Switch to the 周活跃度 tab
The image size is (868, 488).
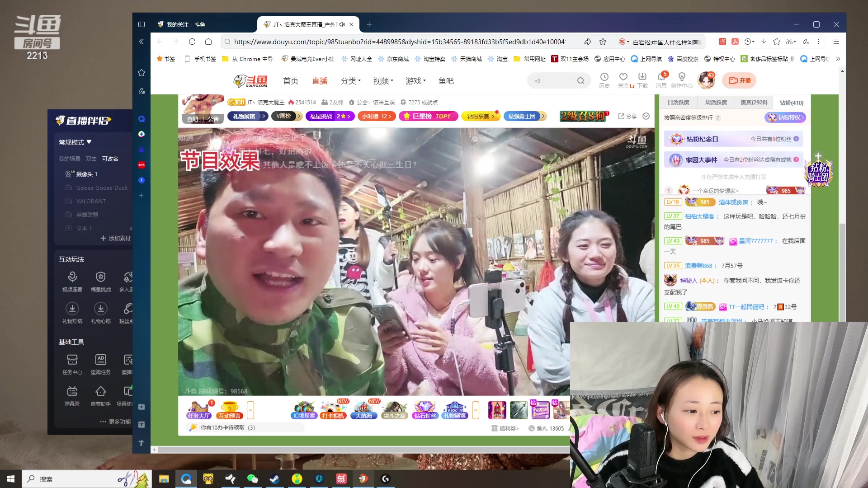(716, 103)
